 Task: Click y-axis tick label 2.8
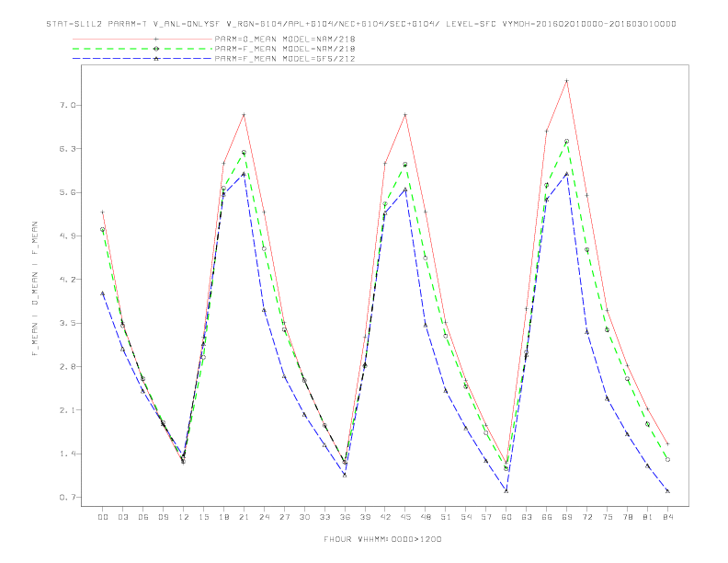coord(67,366)
